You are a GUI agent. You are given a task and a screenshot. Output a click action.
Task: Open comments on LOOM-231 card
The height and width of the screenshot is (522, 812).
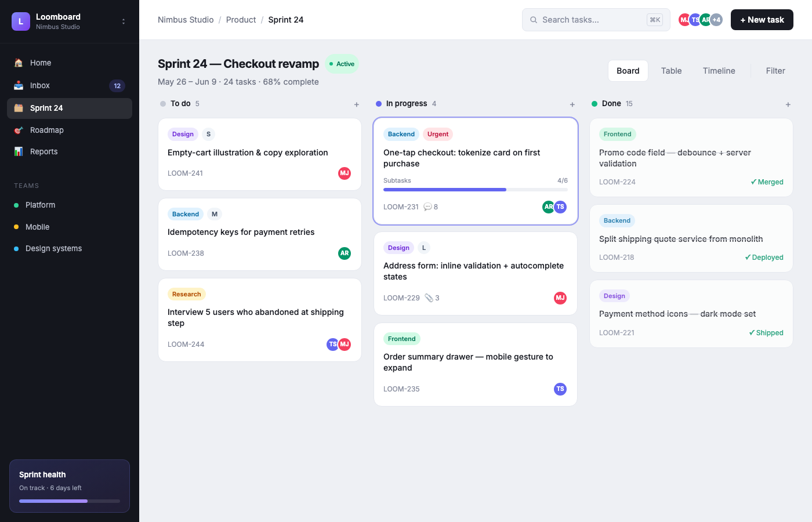point(430,207)
